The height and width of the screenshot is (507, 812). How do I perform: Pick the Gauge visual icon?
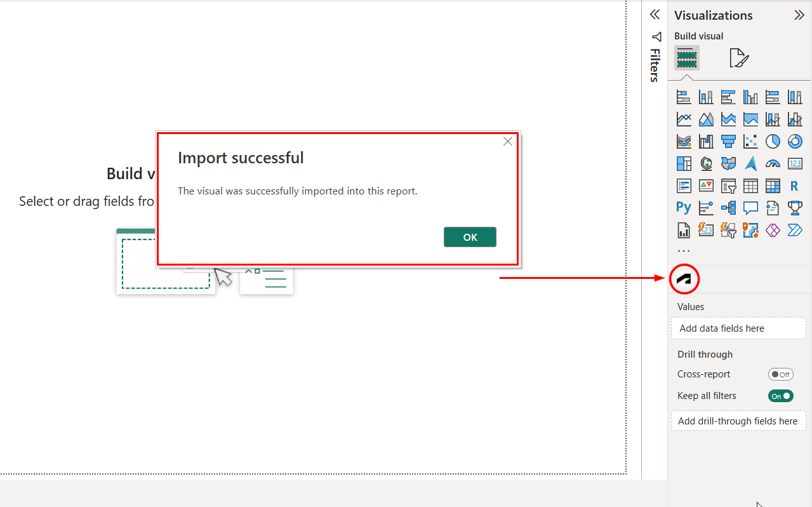(x=773, y=163)
